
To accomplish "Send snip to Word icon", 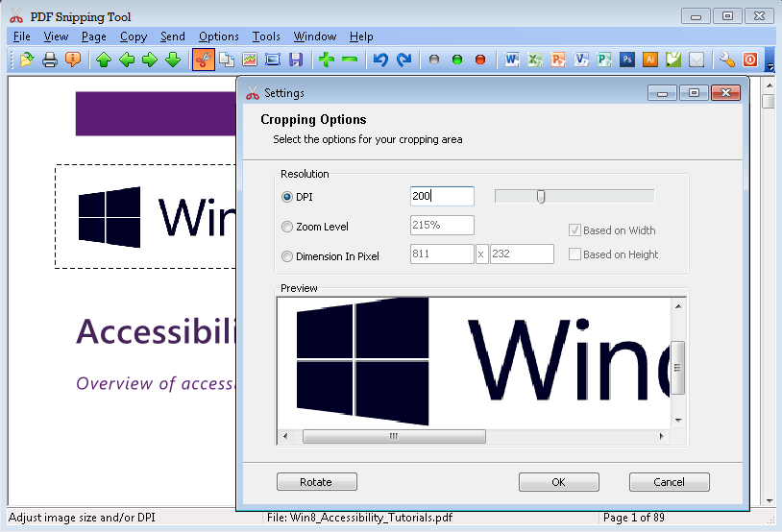I will 512,60.
